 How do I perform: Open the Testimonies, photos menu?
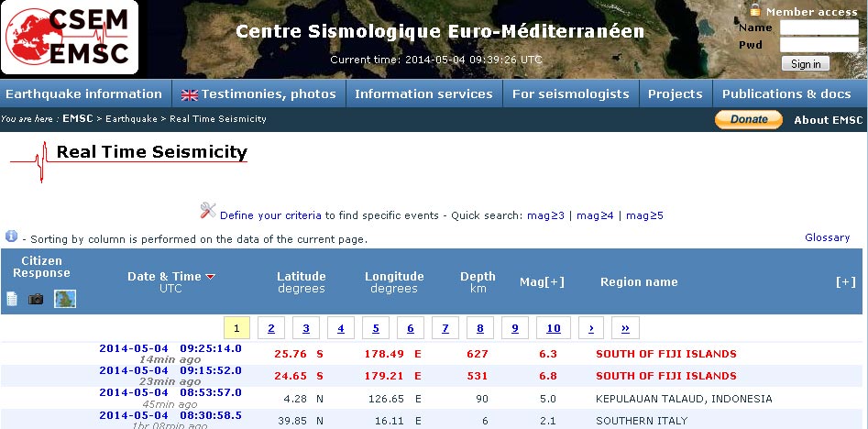click(x=258, y=93)
